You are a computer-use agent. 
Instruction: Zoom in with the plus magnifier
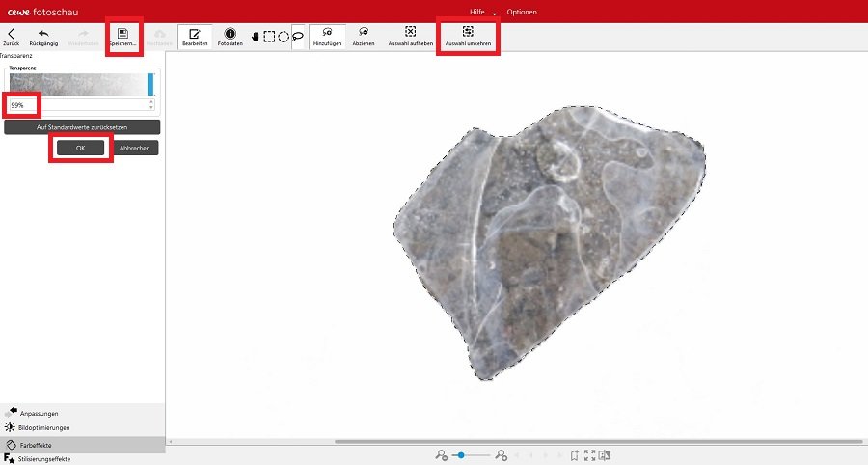point(501,455)
